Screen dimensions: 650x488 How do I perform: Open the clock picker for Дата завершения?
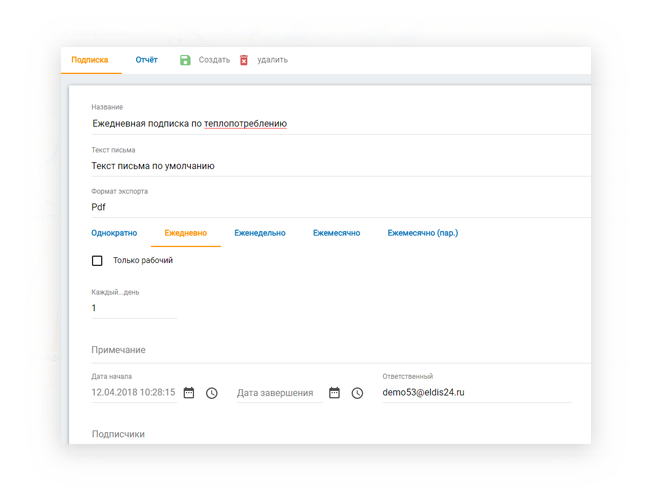point(357,393)
